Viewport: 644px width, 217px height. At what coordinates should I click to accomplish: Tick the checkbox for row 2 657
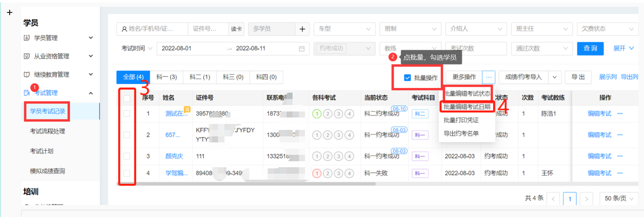click(x=126, y=135)
